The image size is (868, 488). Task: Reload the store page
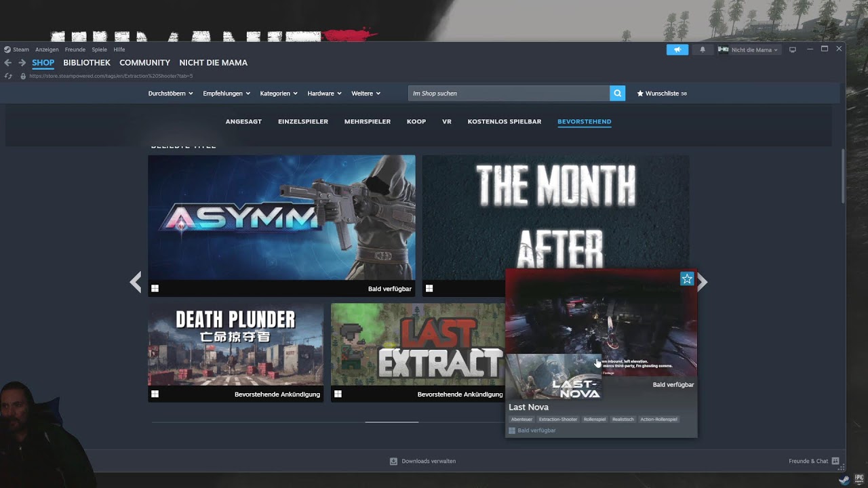(8, 76)
